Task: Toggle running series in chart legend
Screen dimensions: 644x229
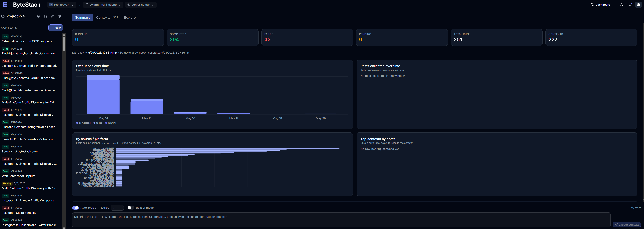Action: point(111,123)
